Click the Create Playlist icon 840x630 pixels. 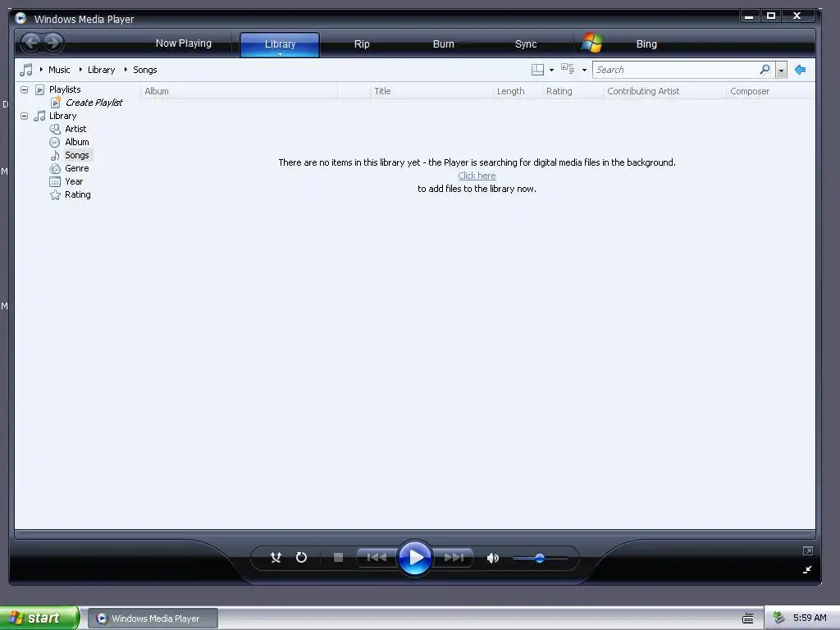pos(56,103)
